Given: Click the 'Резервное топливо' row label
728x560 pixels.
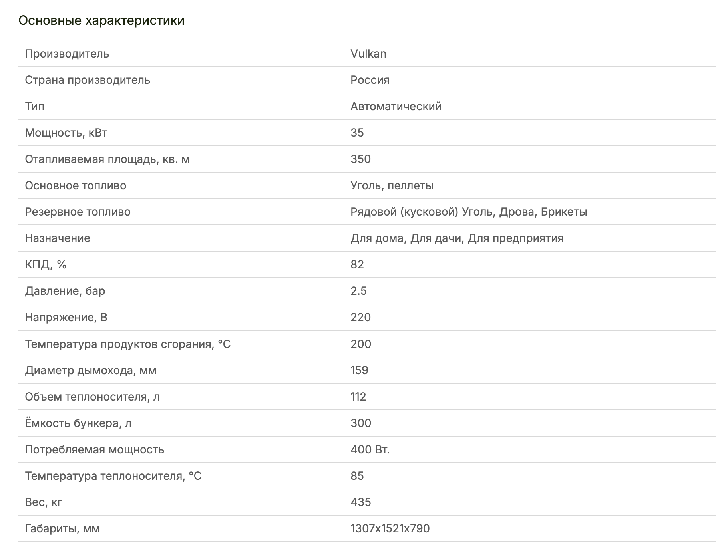Looking at the screenshot, I should [x=78, y=212].
